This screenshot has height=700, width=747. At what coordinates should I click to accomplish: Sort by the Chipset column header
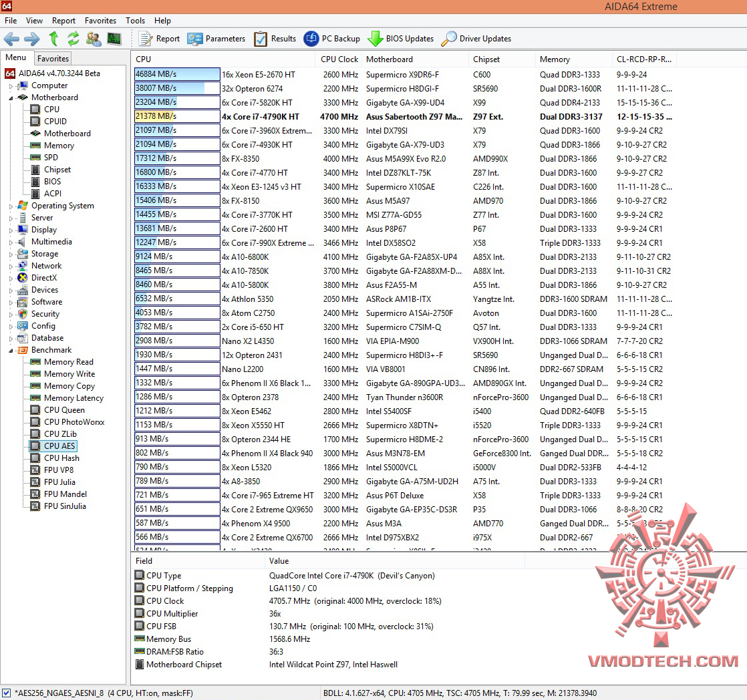(501, 59)
